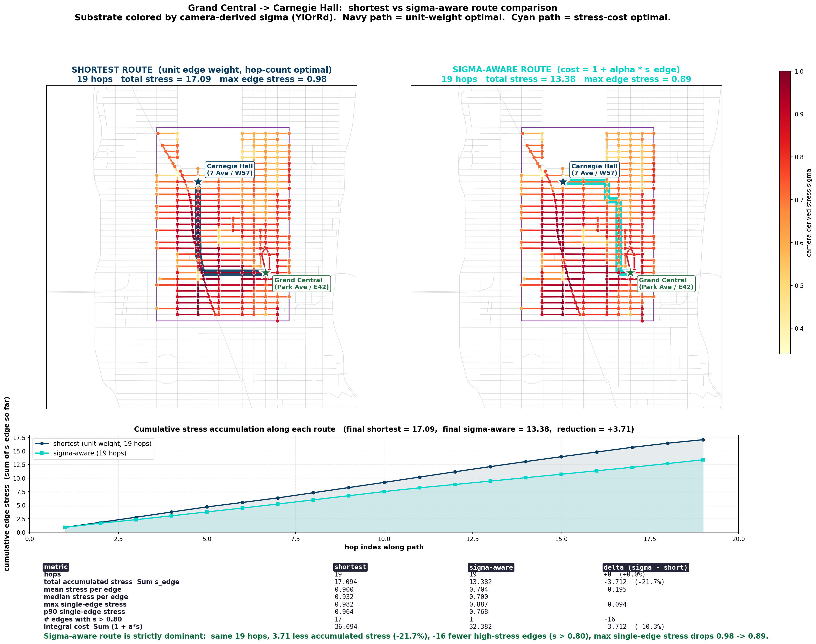Click the delta value -16
Screen dimensions: 816x644
coord(609,619)
